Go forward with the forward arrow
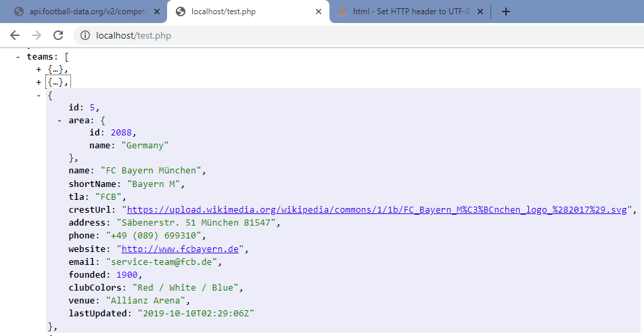Image resolution: width=644 pixels, height=336 pixels. click(37, 35)
